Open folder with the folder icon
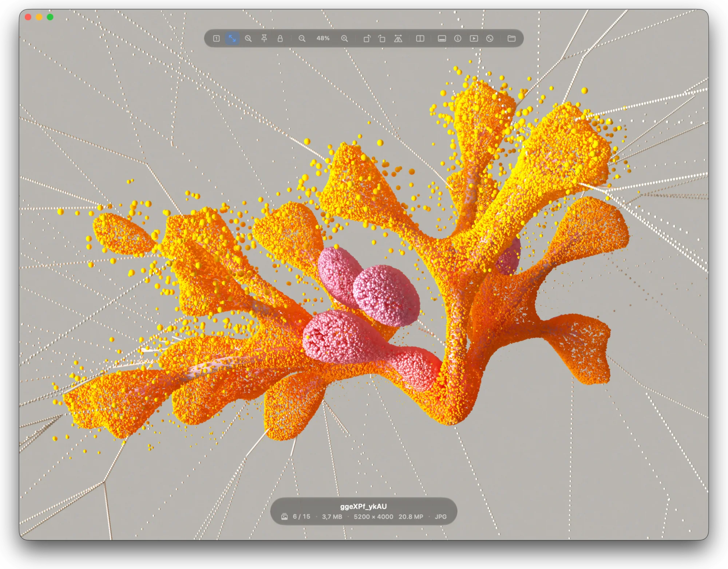This screenshot has height=569, width=728. (x=511, y=38)
